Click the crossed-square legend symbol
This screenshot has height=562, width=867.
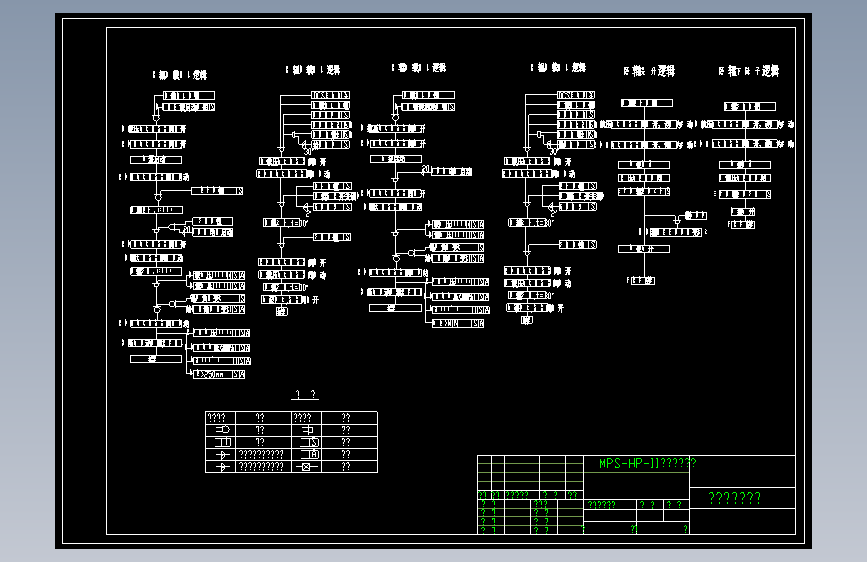(306, 467)
